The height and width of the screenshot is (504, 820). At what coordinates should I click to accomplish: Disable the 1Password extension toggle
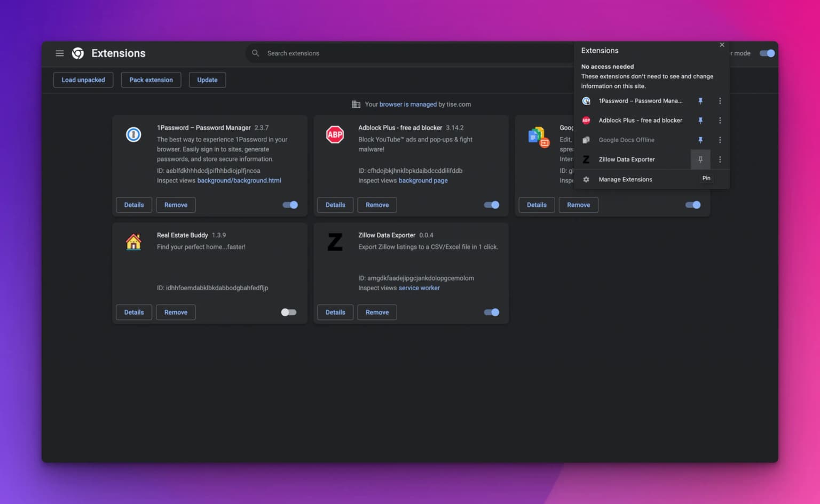(290, 205)
